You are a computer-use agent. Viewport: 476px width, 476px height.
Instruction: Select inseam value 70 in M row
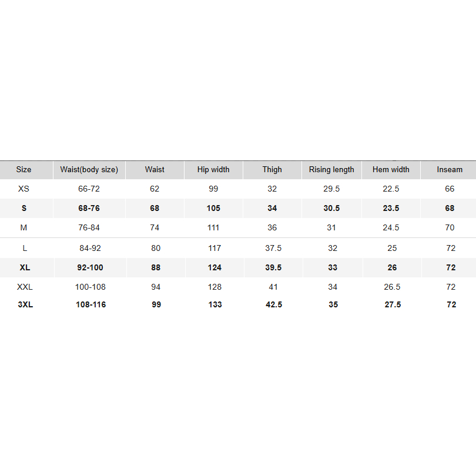pos(450,227)
